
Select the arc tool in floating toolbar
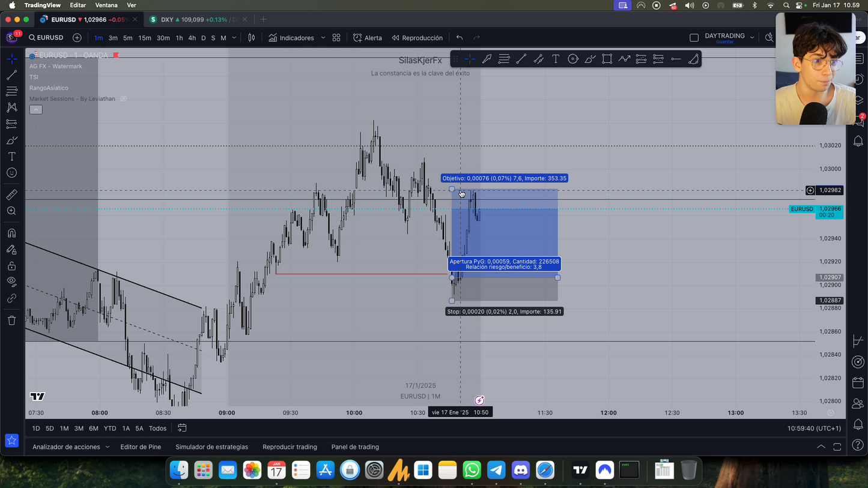693,59
